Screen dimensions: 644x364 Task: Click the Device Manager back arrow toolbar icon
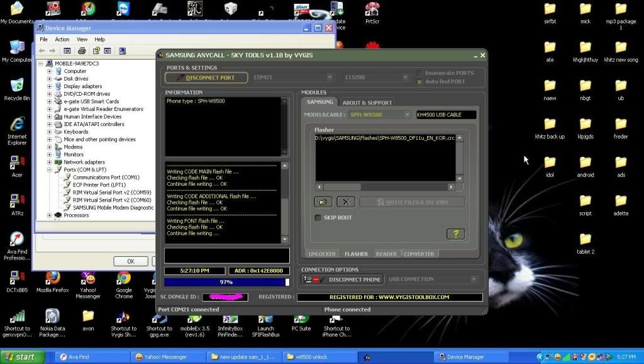click(x=42, y=50)
